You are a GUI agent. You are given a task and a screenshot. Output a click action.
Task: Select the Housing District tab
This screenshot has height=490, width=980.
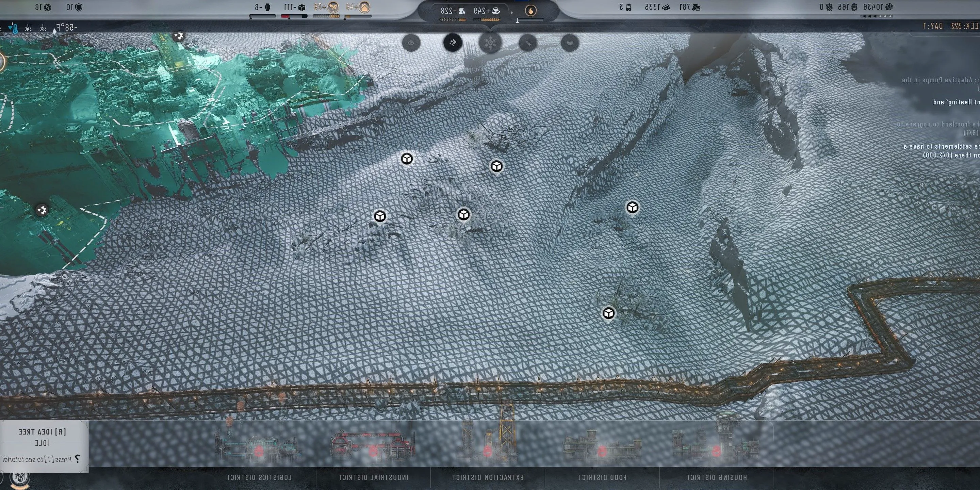[716, 477]
